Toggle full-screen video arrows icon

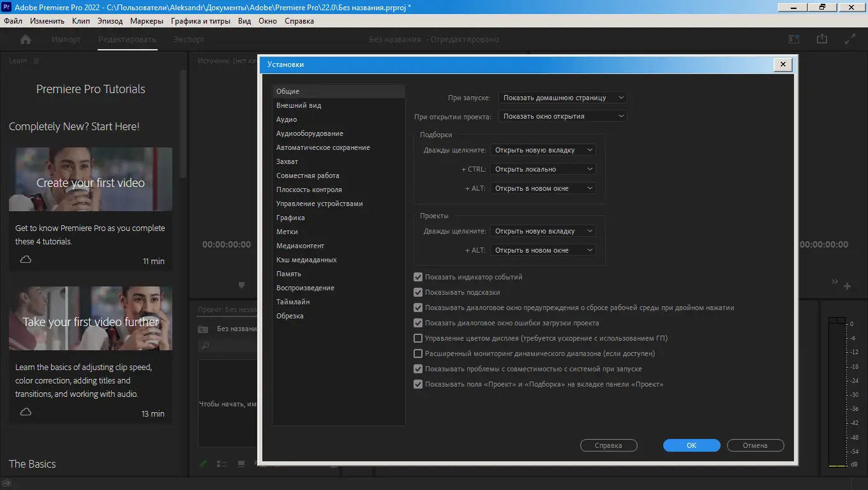click(849, 39)
